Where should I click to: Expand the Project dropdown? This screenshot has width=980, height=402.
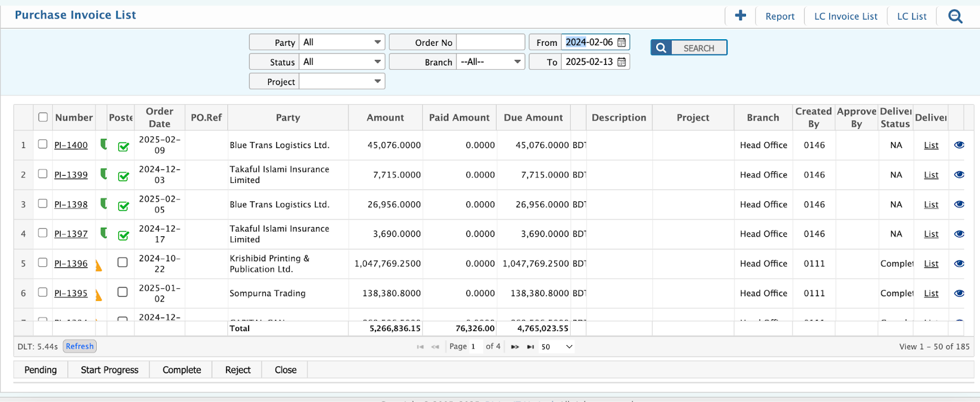tap(342, 81)
